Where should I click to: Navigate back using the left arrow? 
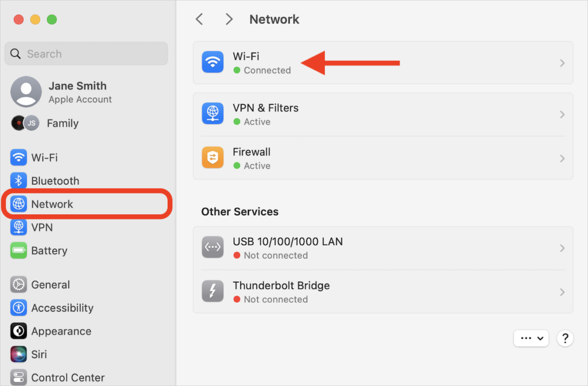tap(199, 19)
